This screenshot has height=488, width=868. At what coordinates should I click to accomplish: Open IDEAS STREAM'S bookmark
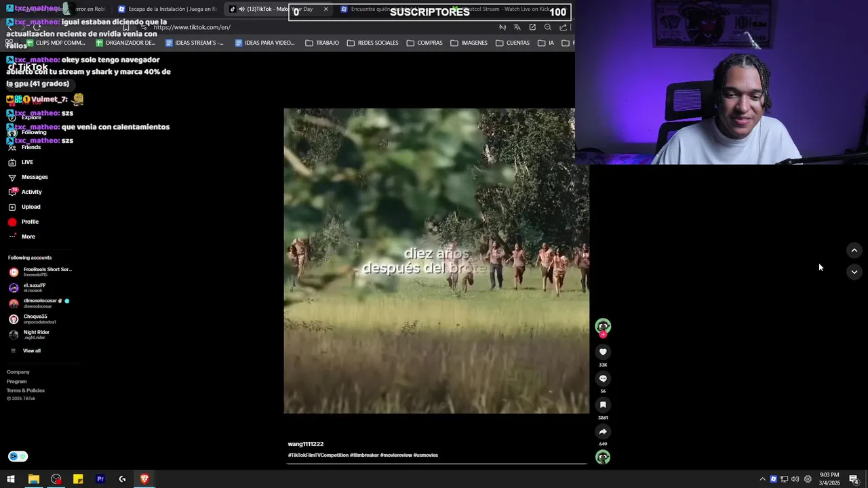[195, 43]
